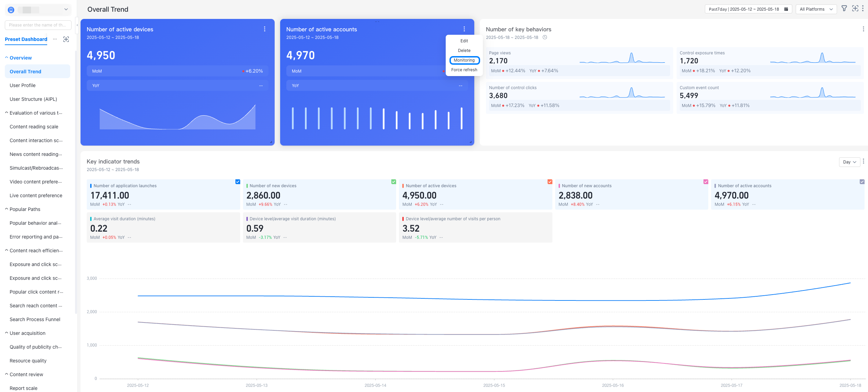Click the ellipsis next to Preset Dashboard

pyautogui.click(x=55, y=39)
